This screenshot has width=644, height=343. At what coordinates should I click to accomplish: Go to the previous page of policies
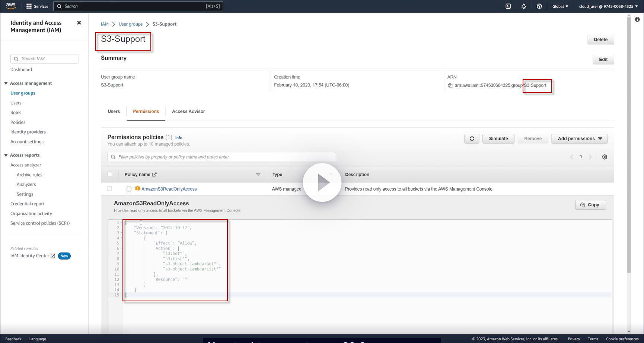point(572,157)
